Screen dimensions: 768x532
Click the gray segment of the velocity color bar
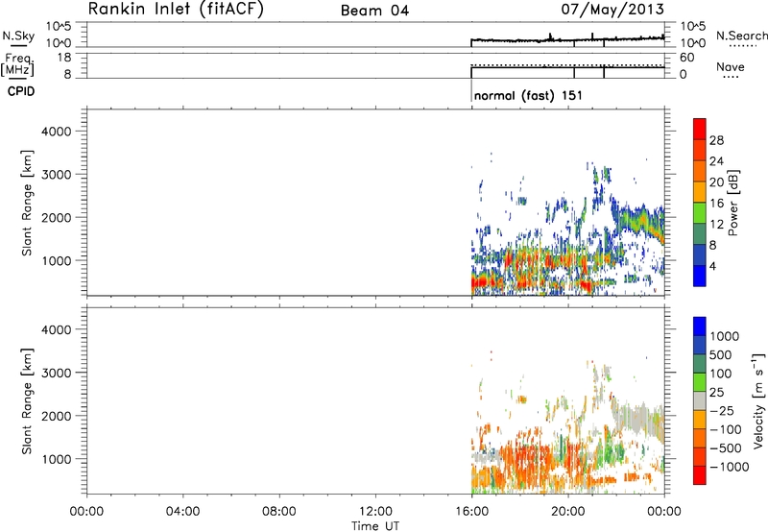click(700, 400)
